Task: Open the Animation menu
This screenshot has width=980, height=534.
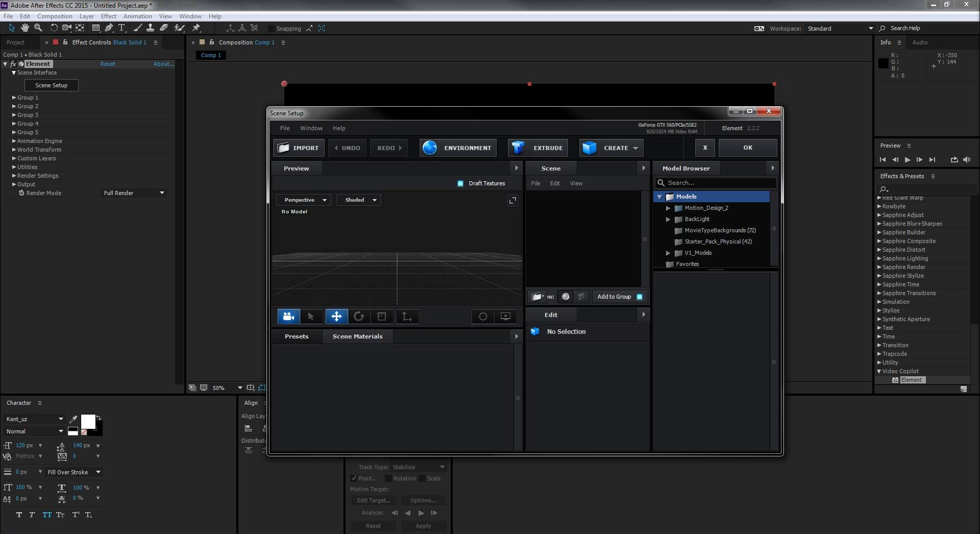Action: coord(137,16)
